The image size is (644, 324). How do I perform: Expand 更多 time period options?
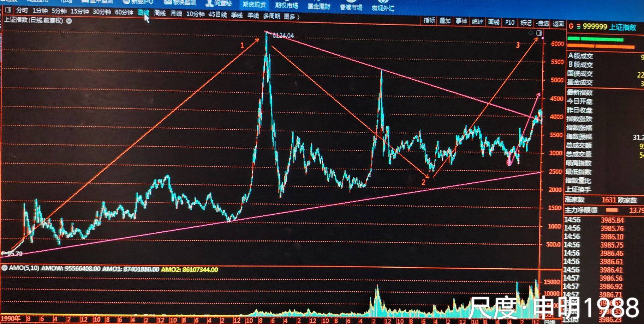coord(291,16)
